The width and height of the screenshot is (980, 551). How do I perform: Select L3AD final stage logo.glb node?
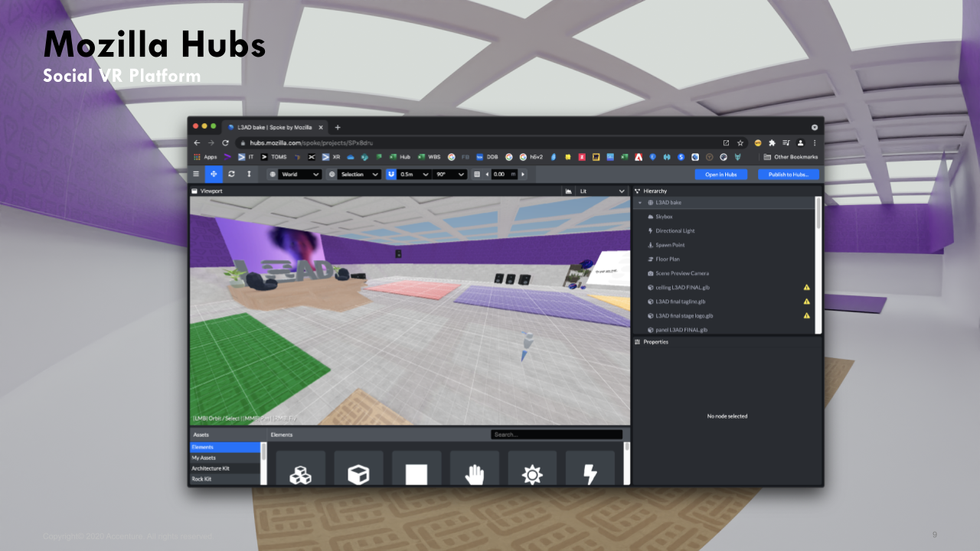click(x=724, y=315)
